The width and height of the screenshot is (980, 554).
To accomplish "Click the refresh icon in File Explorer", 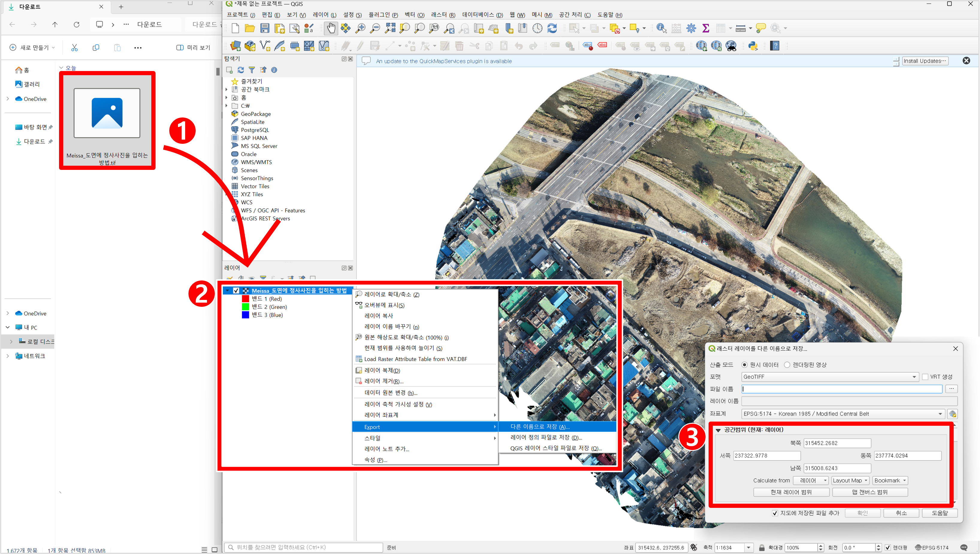I will (76, 24).
